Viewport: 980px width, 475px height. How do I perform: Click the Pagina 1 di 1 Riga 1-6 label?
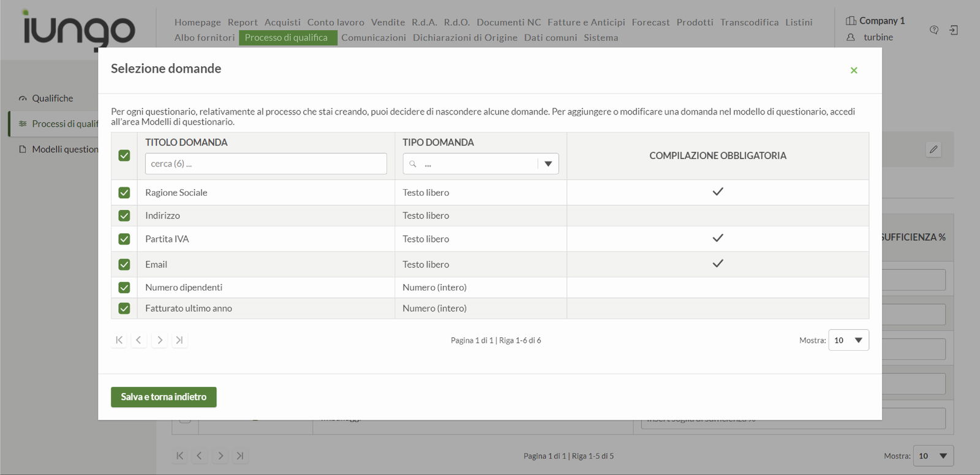click(496, 340)
